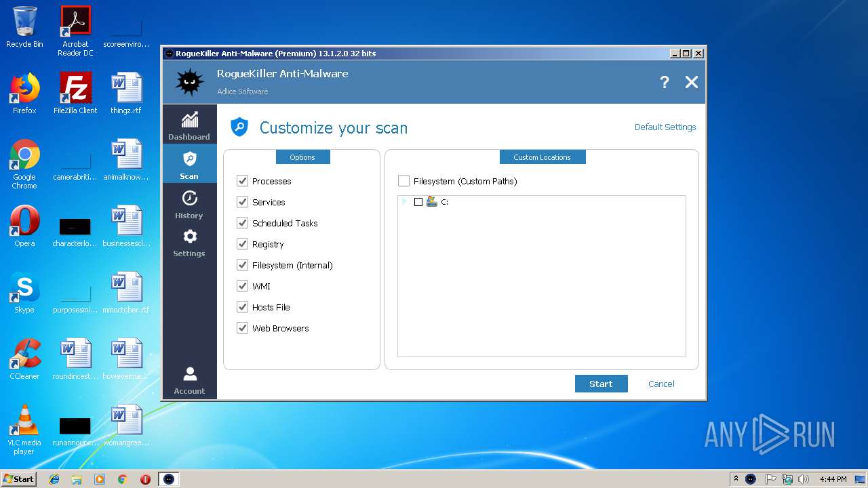Close RogueKiller with the white X

tap(692, 82)
